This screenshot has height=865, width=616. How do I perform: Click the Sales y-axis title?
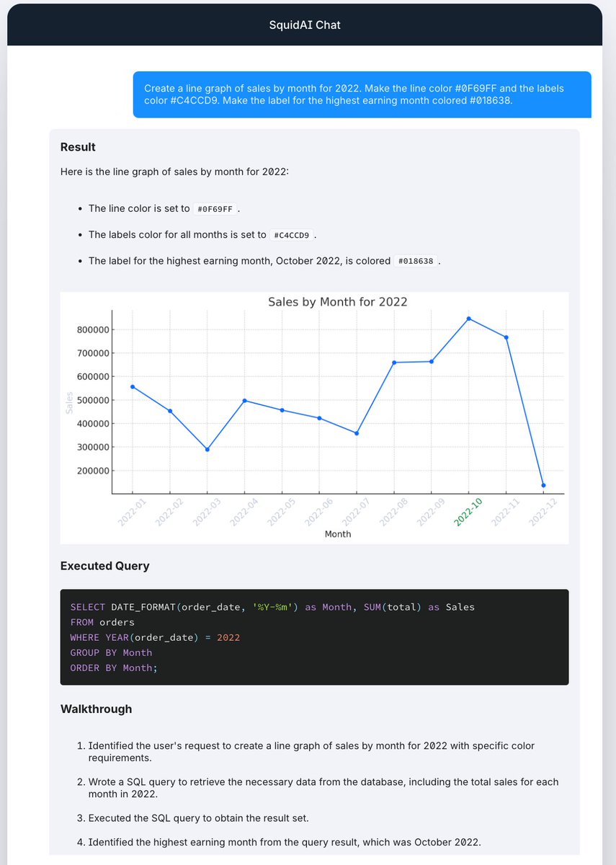click(x=69, y=402)
